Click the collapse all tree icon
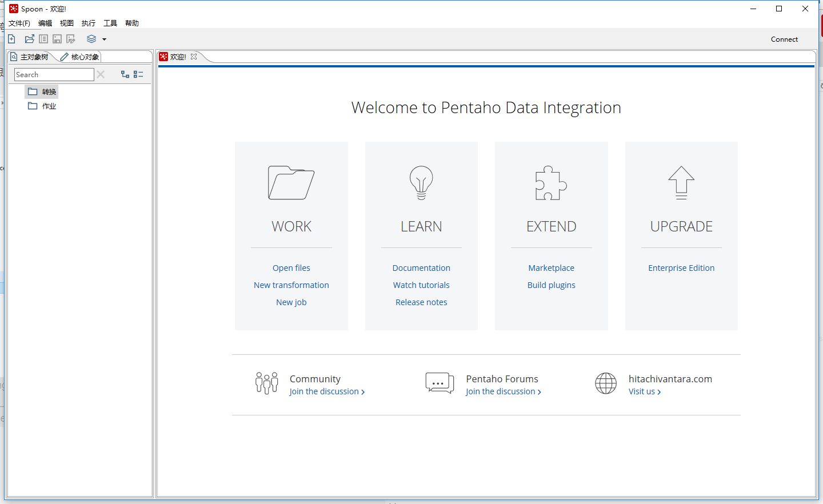 pos(138,74)
